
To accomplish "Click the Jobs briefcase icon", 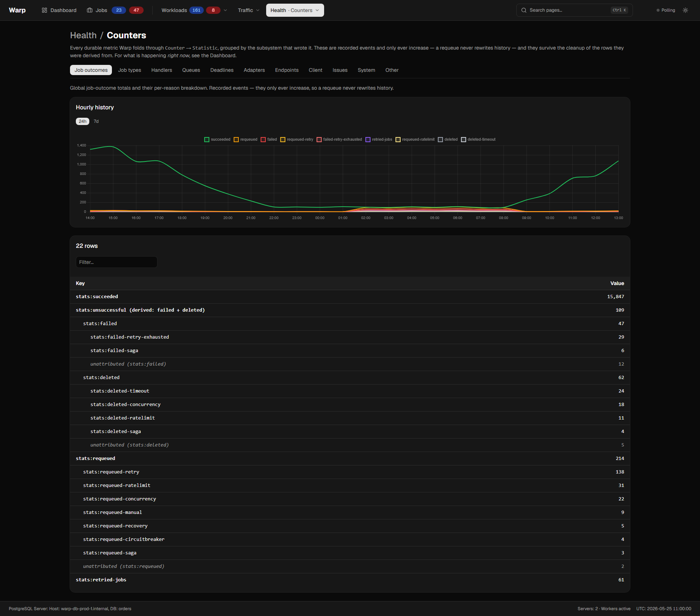I will point(90,10).
